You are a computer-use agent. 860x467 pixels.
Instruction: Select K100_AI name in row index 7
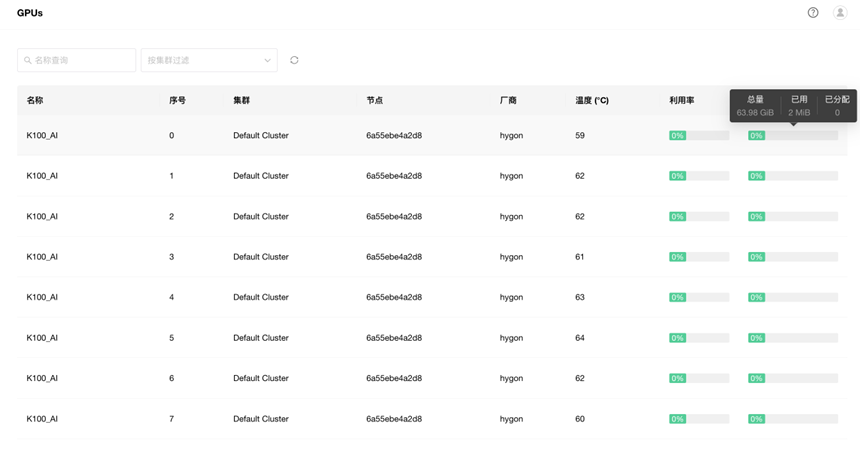coord(42,419)
